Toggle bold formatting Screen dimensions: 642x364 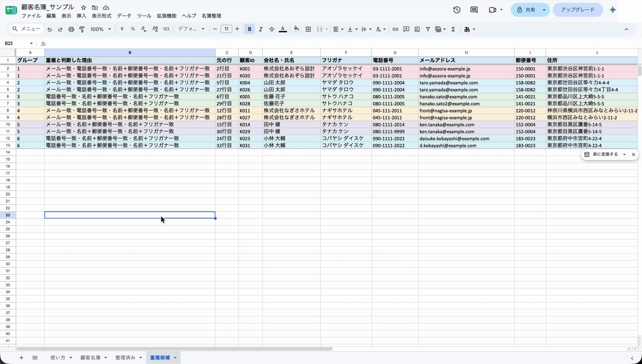(x=249, y=29)
